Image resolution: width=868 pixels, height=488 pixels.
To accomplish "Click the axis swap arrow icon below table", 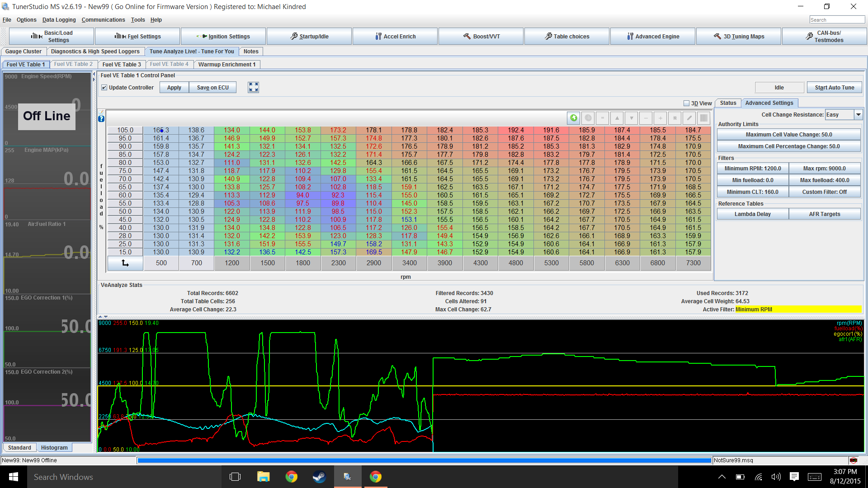I will click(125, 263).
